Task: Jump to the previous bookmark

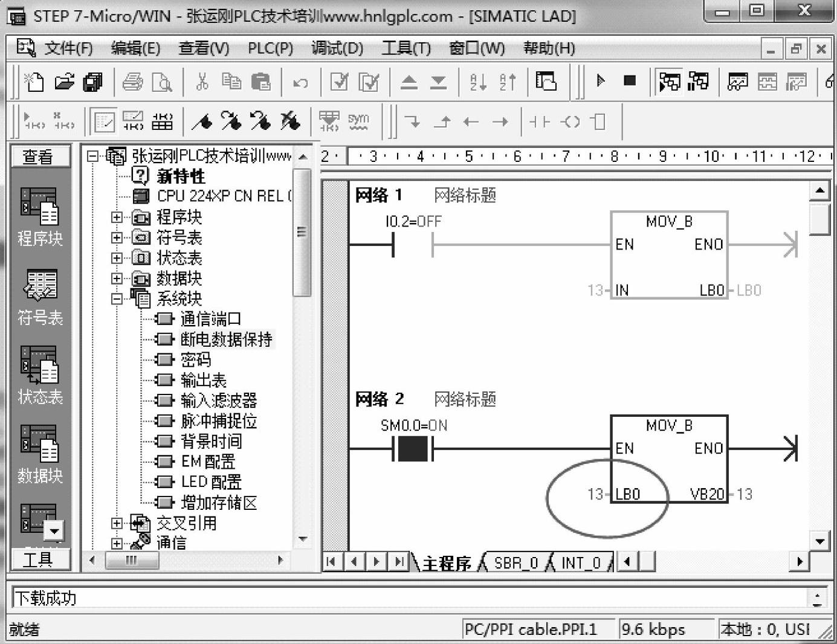Action: pos(260,122)
